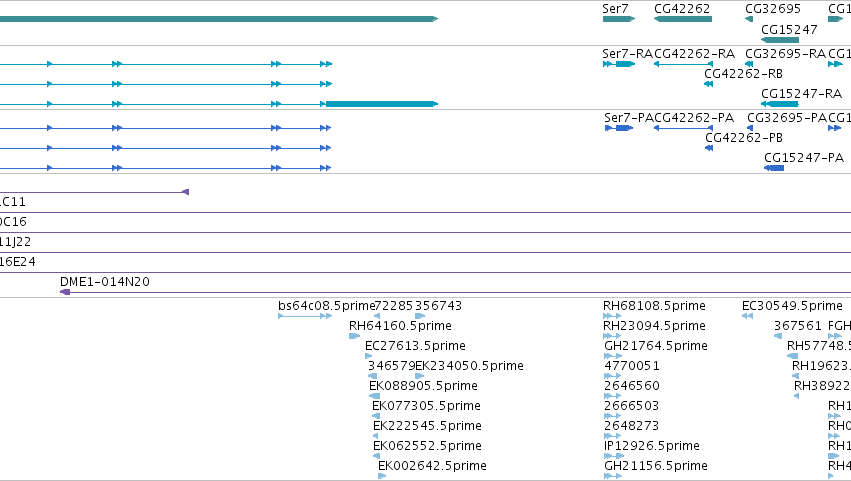The width and height of the screenshot is (851, 481).
Task: Select the 356743 EST label
Action: tap(439, 306)
